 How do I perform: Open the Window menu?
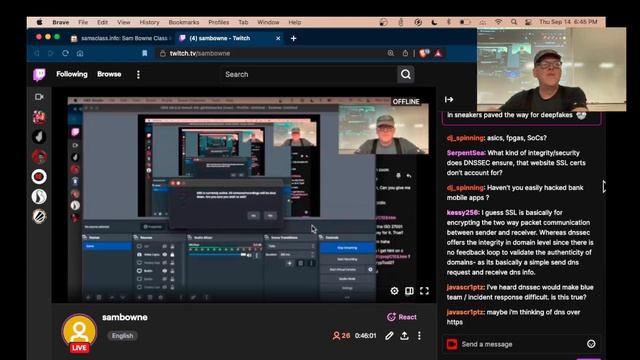tap(268, 22)
